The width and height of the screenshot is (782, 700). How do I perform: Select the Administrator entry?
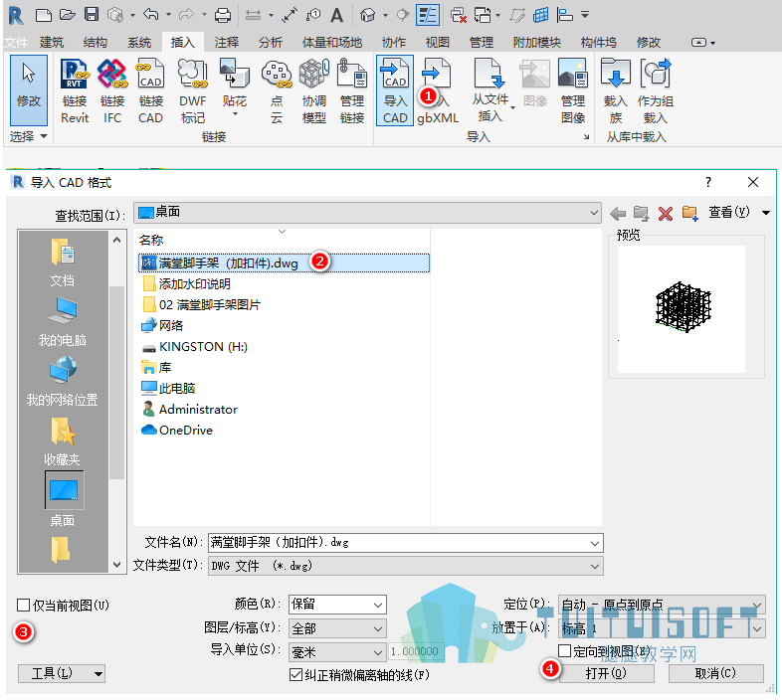point(189,410)
